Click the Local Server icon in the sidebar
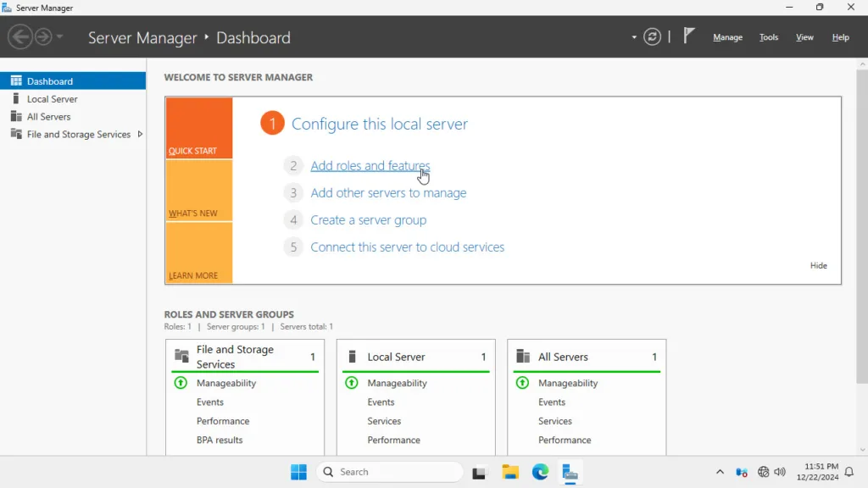 [x=14, y=98]
